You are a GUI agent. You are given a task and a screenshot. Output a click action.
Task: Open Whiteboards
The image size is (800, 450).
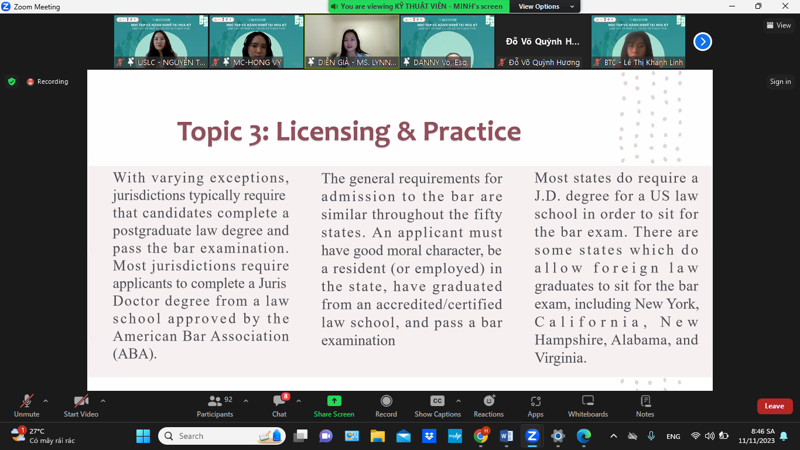pyautogui.click(x=587, y=404)
